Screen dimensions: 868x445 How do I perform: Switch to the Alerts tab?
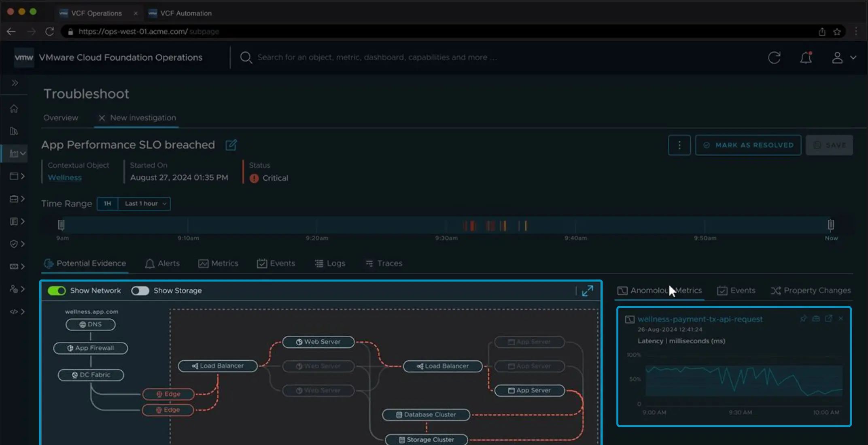coord(162,263)
